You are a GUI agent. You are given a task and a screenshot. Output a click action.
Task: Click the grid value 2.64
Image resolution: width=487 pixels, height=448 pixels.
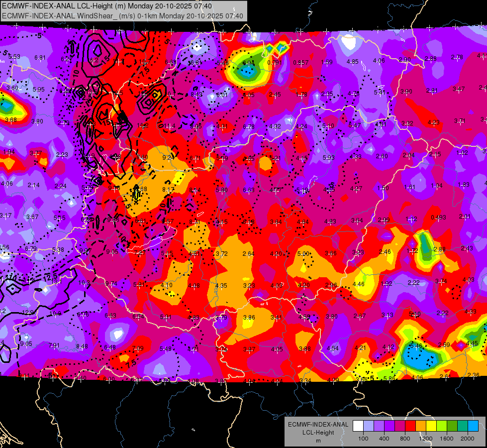tap(248, 254)
